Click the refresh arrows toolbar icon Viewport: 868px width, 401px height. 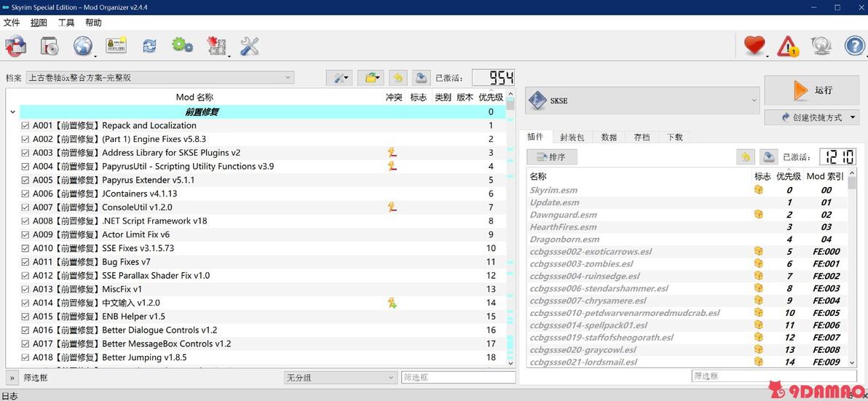pyautogui.click(x=149, y=46)
